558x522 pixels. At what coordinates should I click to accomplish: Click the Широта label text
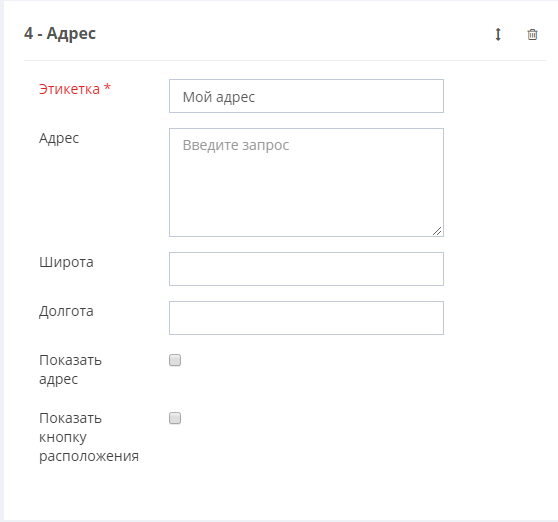click(x=66, y=262)
